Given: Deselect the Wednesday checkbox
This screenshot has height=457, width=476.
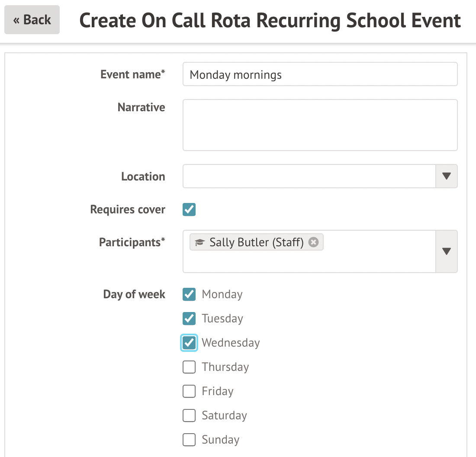Looking at the screenshot, I should 189,343.
